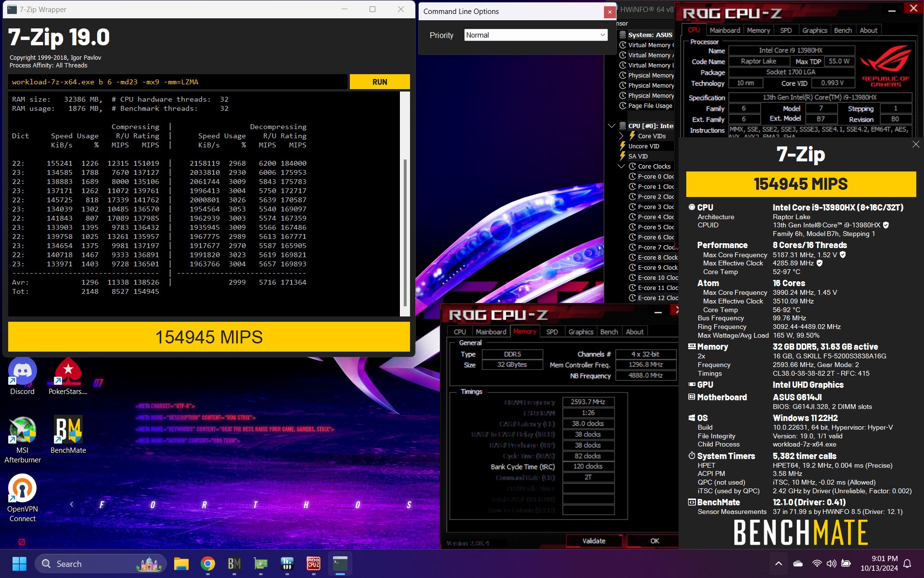Click taskbar Search box

click(101, 564)
